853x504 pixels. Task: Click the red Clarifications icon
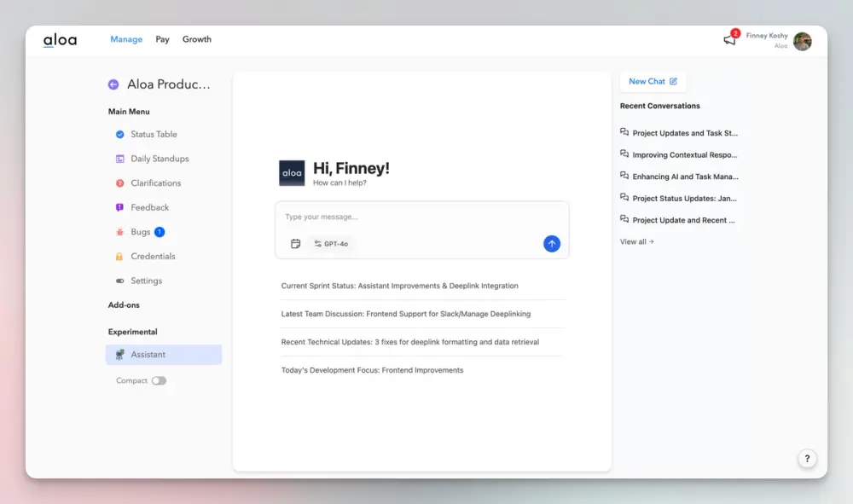tap(119, 183)
